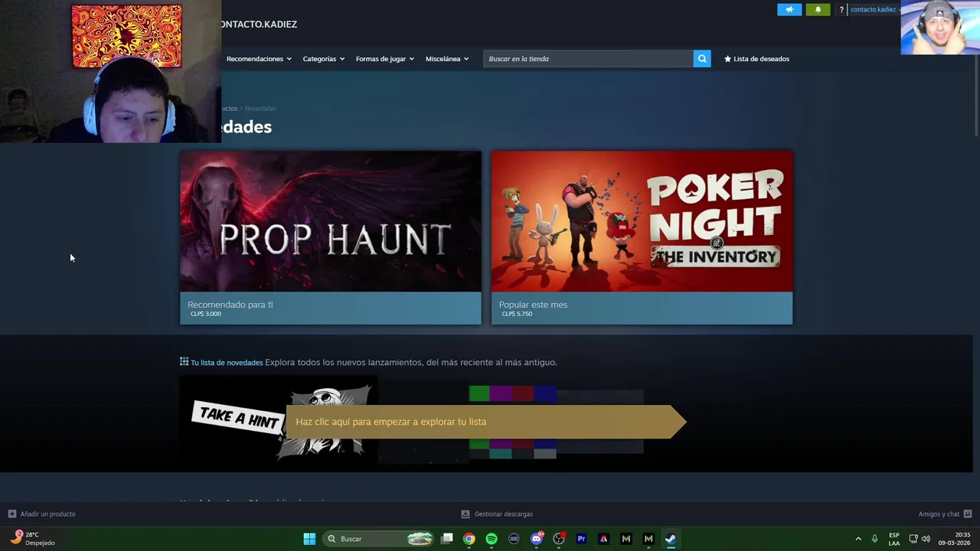This screenshot has height=551, width=980.
Task: Open the volume tray icon
Action: tap(926, 539)
